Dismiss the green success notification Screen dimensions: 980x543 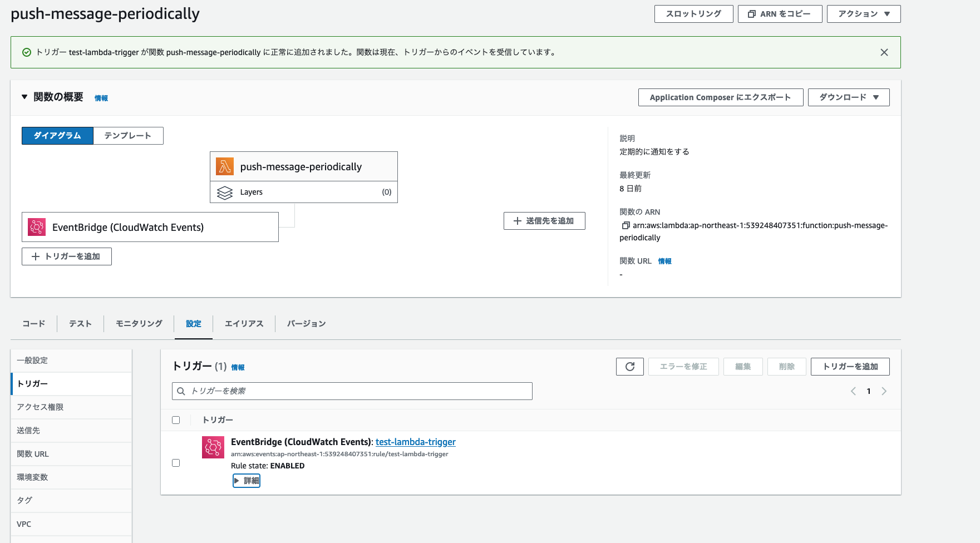click(x=884, y=52)
